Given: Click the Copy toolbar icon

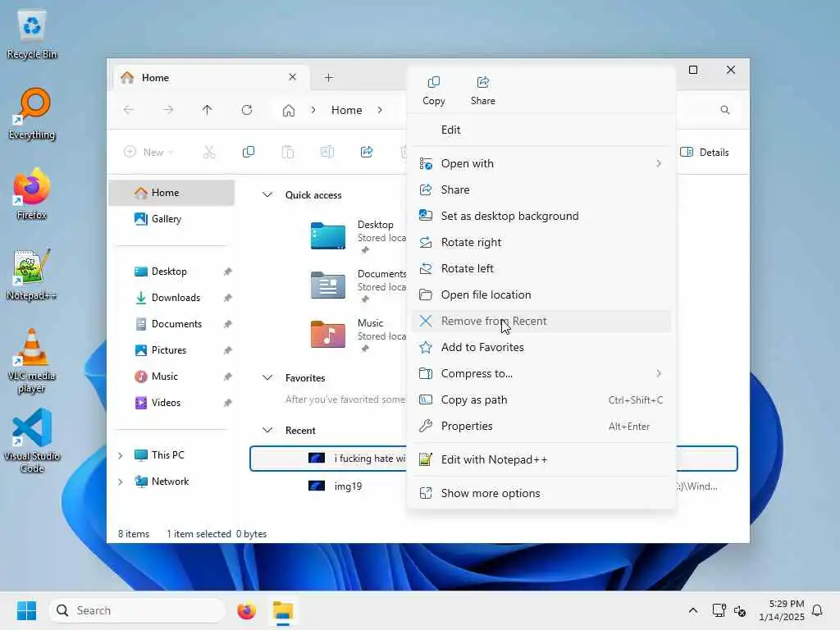Looking at the screenshot, I should coord(249,152).
